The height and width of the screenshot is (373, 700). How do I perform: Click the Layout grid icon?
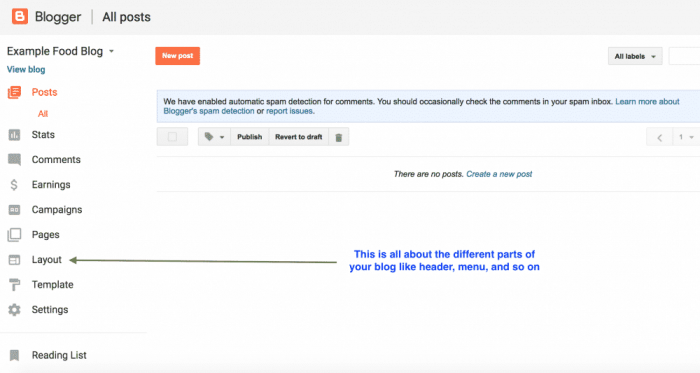point(14,260)
